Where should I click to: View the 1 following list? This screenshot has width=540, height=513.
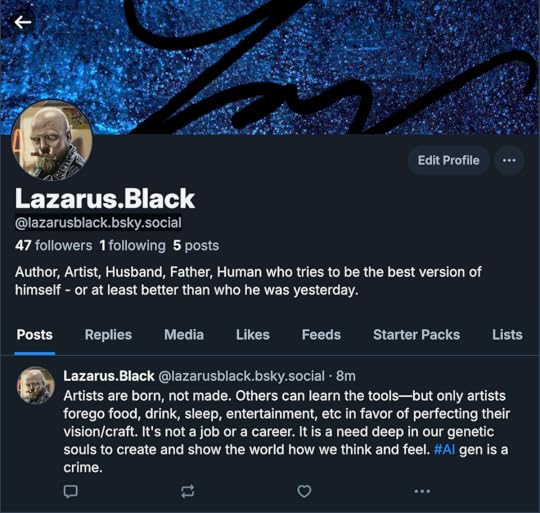(x=132, y=245)
